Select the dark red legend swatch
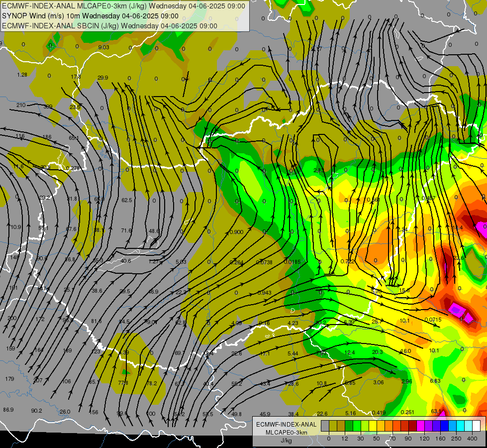The image size is (487, 448). point(412,426)
